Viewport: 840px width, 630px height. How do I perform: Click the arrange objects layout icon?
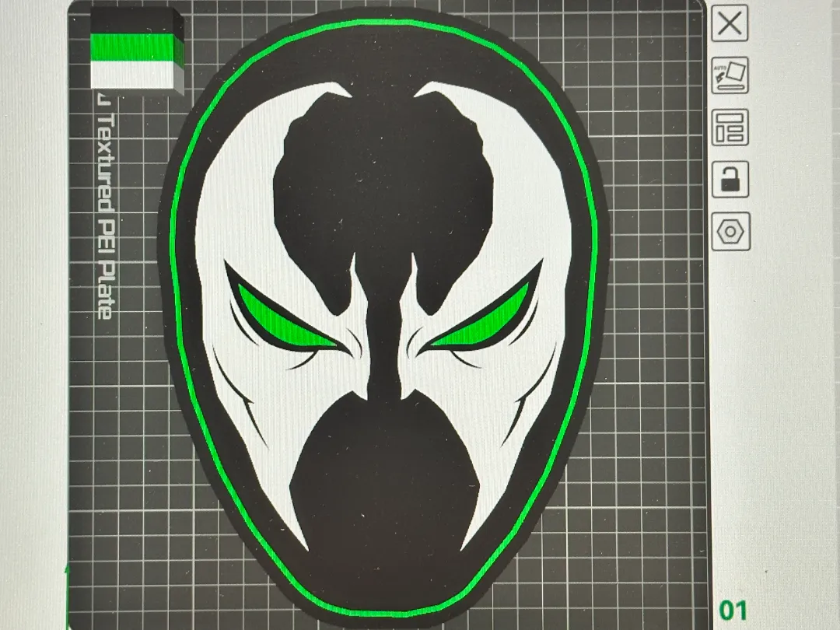coord(730,128)
